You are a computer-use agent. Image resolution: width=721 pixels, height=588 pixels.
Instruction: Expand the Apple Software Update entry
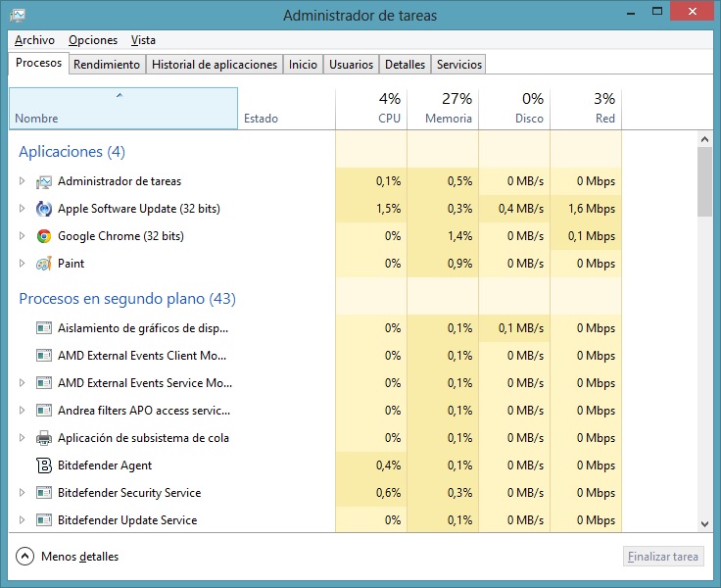[23, 209]
